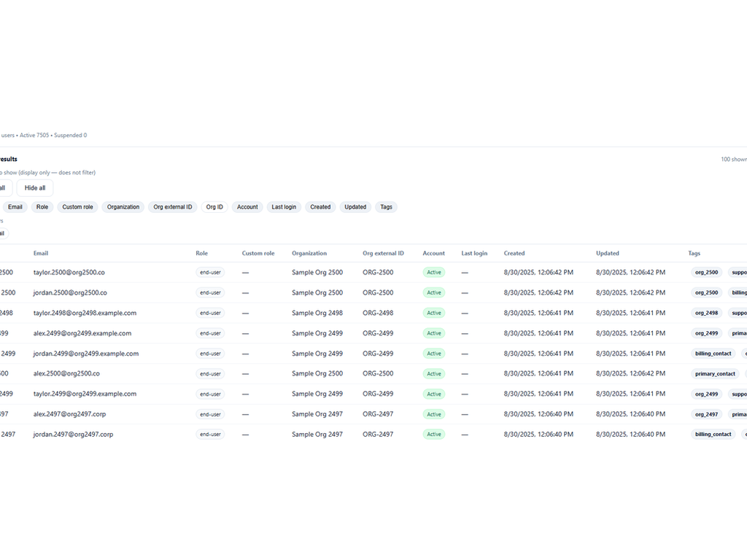This screenshot has width=747, height=560.
Task: Open user alex.2499@org2499.example.com
Action: (82, 333)
